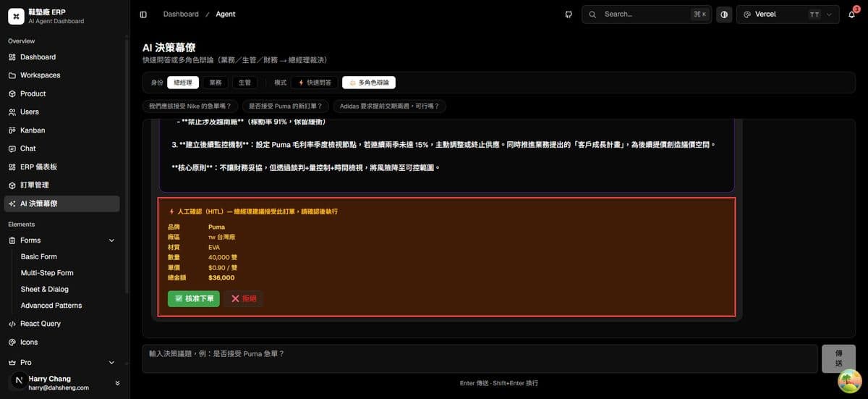Viewport: 868px width, 399px height.
Task: Click suggestion Adidas 要求提前交期兩週
Action: (x=390, y=106)
